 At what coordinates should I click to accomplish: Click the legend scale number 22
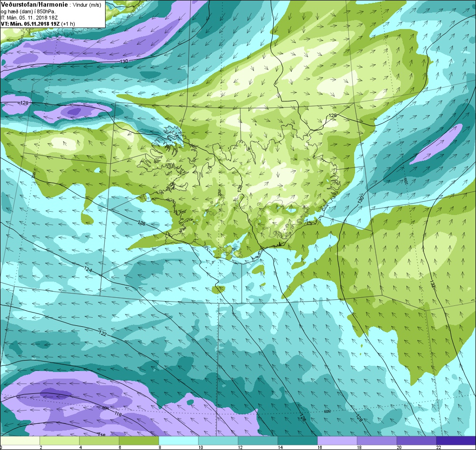[439, 447]
